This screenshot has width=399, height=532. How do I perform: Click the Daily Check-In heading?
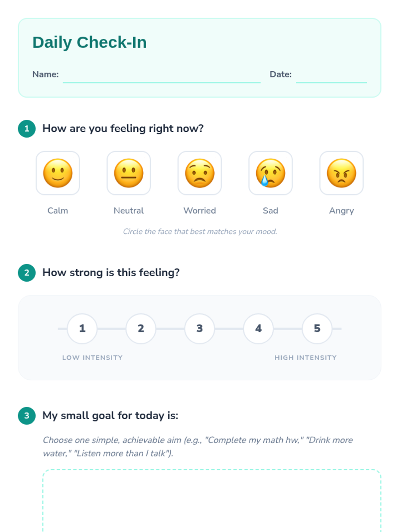click(x=89, y=43)
